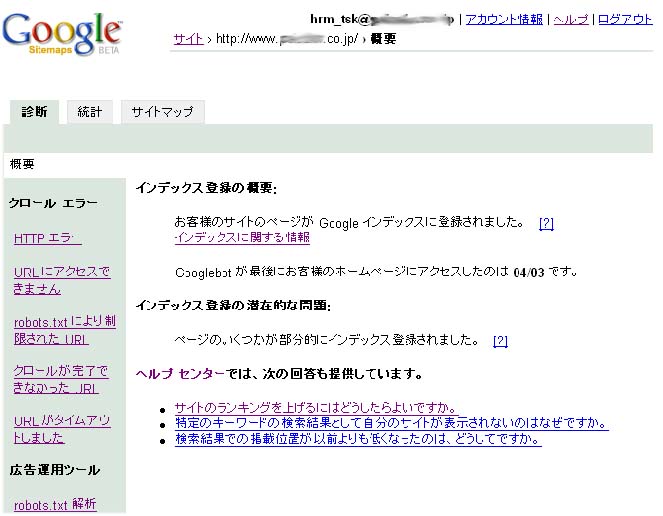Open サイトのランキングを上げるには help question
The image size is (663, 516).
(x=315, y=408)
